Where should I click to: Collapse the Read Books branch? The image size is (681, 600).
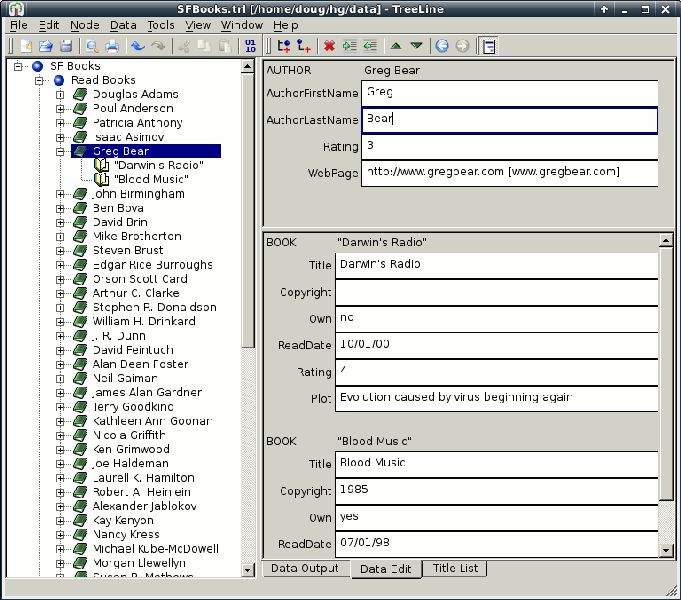[39, 80]
